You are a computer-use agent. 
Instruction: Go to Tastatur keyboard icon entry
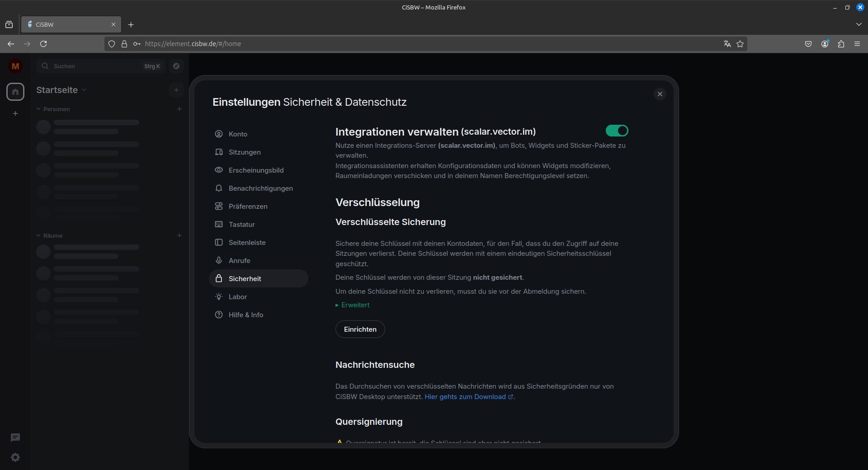coord(241,225)
